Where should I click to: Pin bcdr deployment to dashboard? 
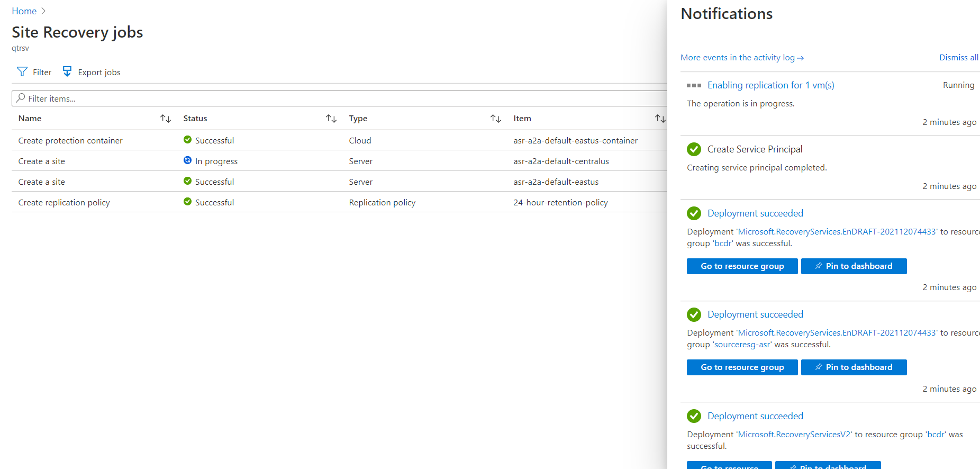coord(854,266)
